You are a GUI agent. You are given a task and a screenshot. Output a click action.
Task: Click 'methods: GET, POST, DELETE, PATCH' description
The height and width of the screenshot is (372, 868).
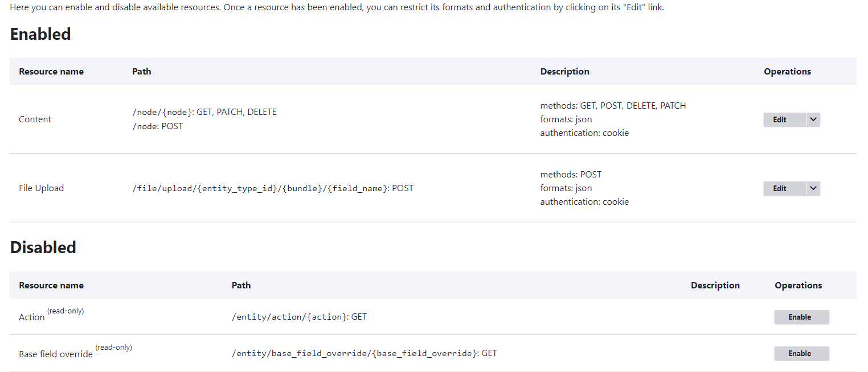coord(613,106)
